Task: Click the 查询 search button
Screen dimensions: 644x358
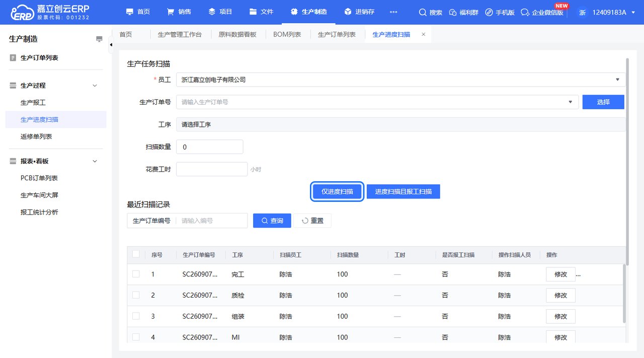Action: (272, 221)
